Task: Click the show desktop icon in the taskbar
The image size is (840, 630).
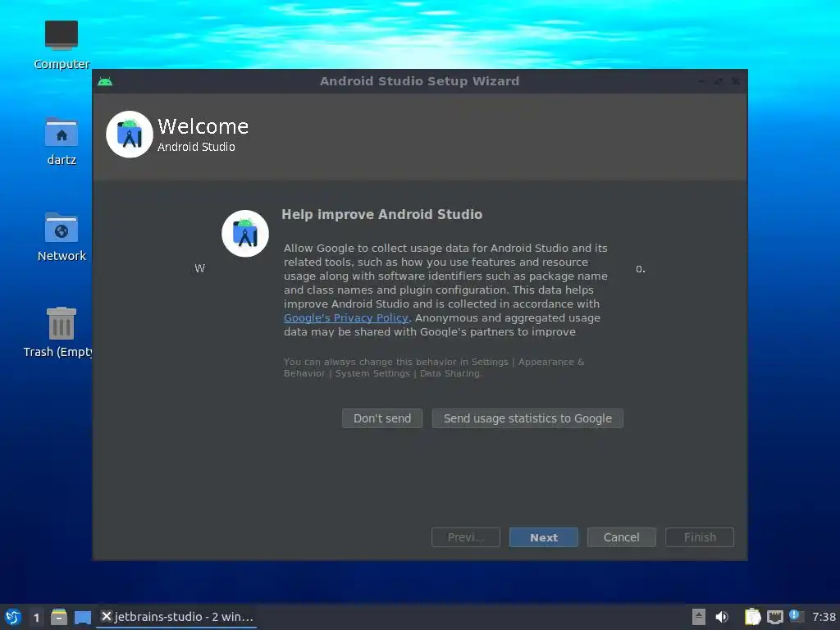Action: [x=83, y=617]
